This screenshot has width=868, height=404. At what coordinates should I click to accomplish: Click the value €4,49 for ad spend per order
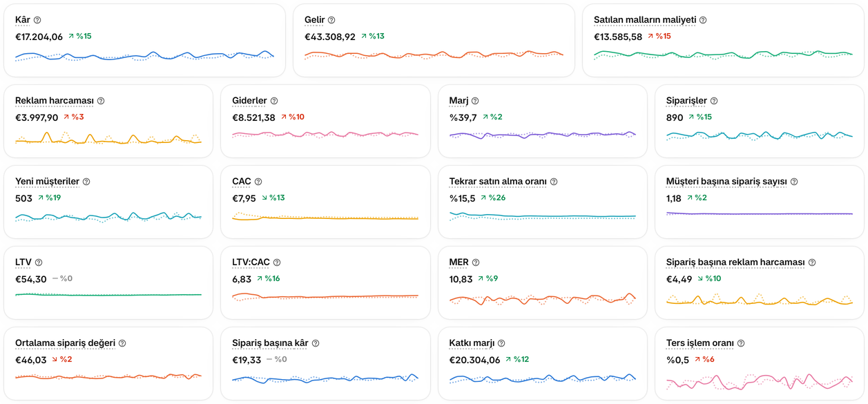(x=679, y=279)
